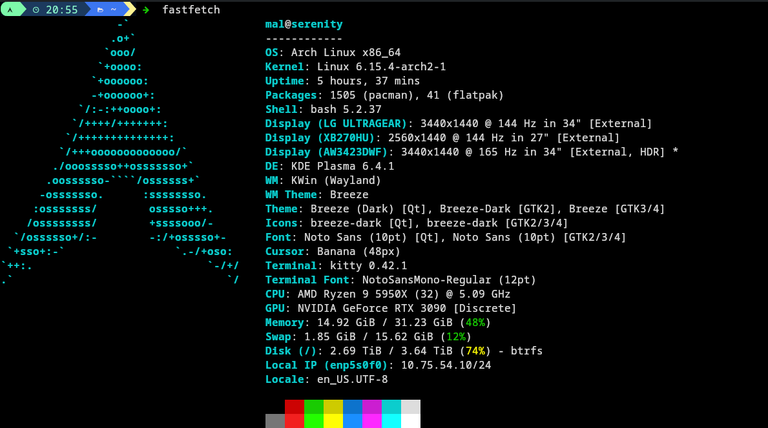Click the WM line KWin (Wayland)
768x428 pixels.
323,180
